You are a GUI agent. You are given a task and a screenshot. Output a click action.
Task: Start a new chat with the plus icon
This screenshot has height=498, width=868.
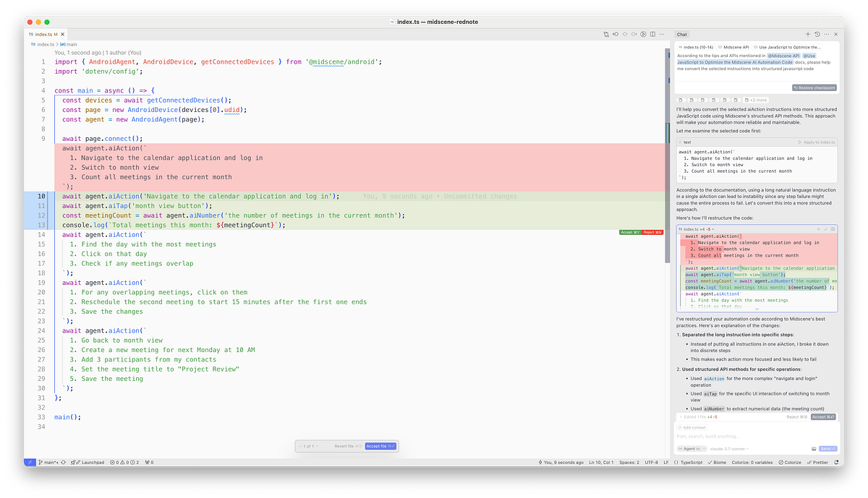click(x=807, y=34)
